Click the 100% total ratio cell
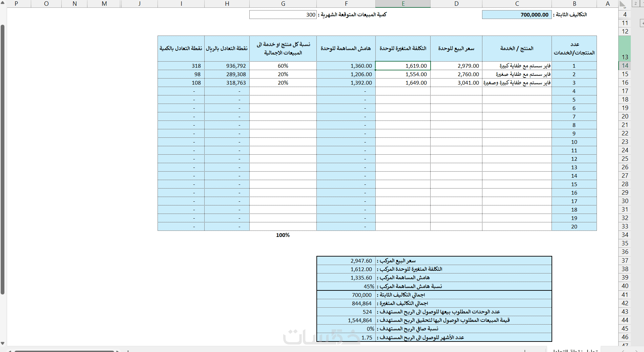The width and height of the screenshot is (644, 352). tap(283, 235)
